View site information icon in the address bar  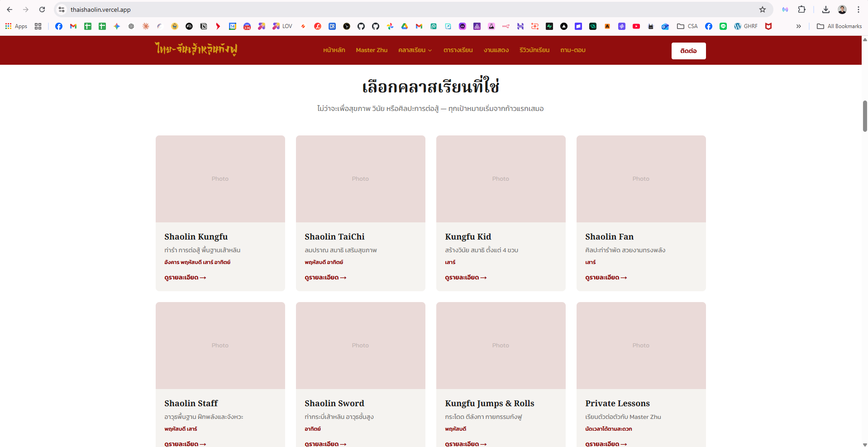pyautogui.click(x=62, y=10)
